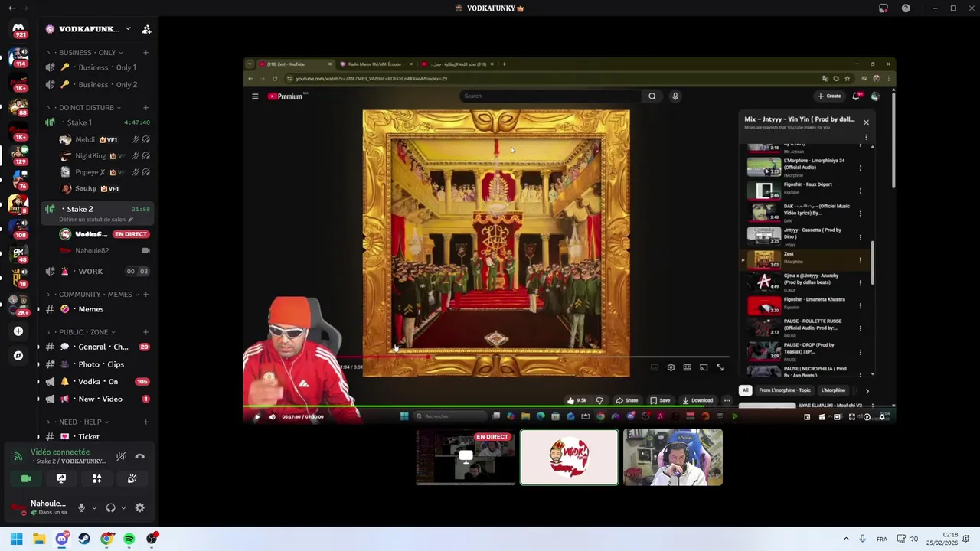Collapse the BUSINESS ONLY category
This screenshot has width=980, height=551.
pos(87,53)
